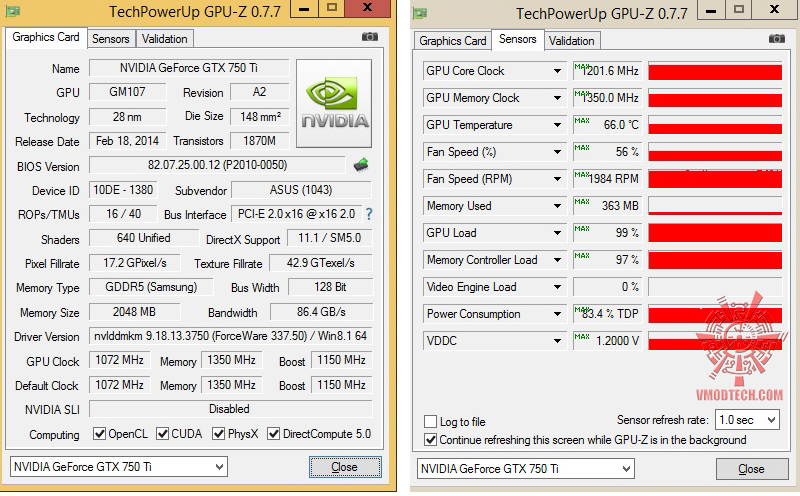The height and width of the screenshot is (496, 800).
Task: Maximize the right GPU-Z window
Action: 739,9
